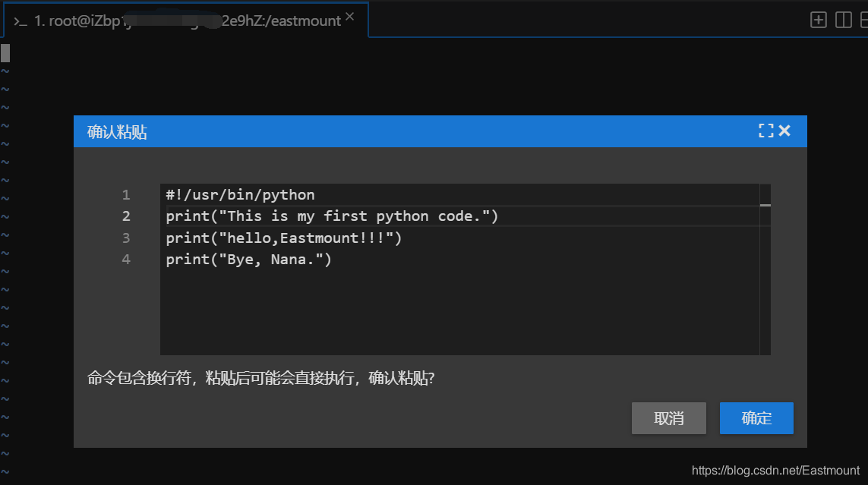868x485 pixels.
Task: Click line number 2 in the gutter
Action: point(126,216)
